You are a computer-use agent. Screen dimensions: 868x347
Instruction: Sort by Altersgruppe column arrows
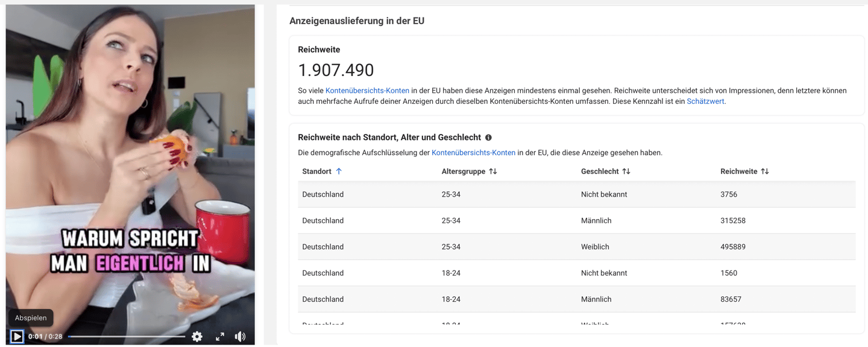pos(493,171)
